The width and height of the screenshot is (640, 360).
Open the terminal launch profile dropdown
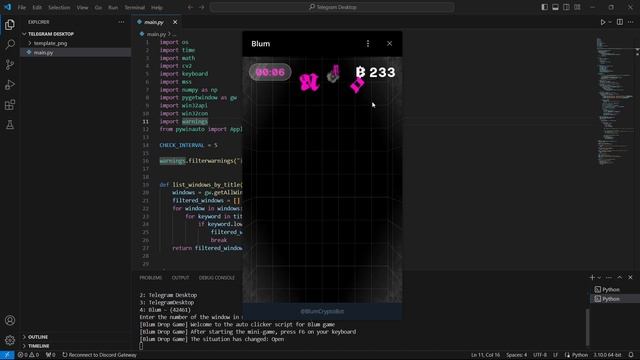coord(599,278)
